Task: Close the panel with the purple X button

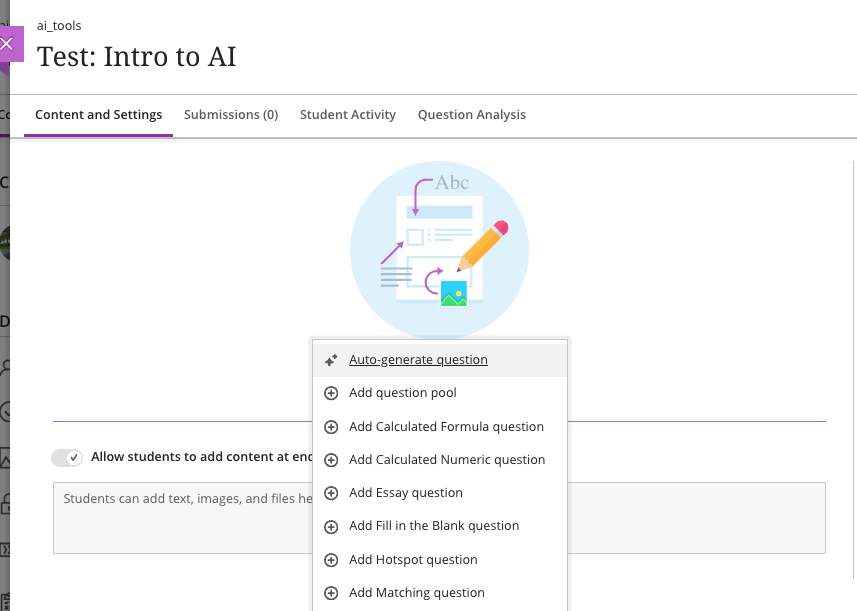Action: click(x=8, y=44)
